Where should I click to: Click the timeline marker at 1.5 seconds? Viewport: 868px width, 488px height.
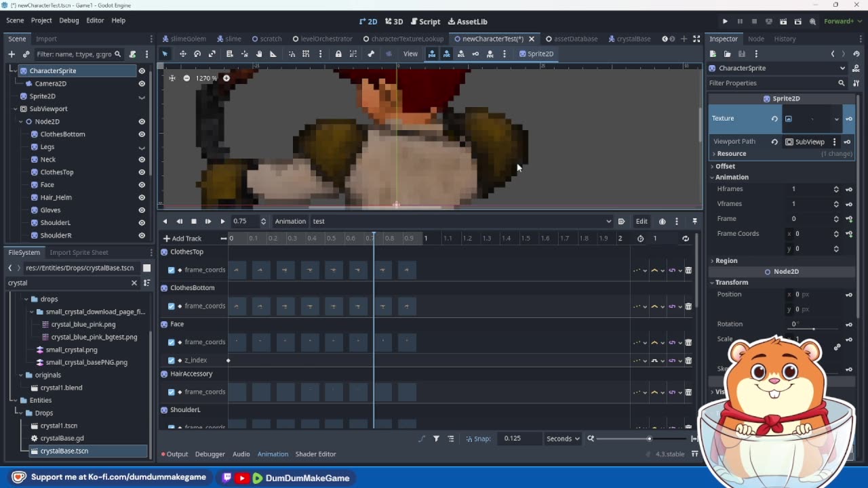526,239
